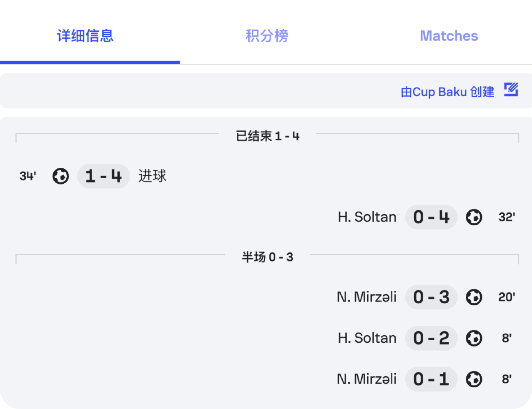Switch to the 积分榜 tab
This screenshot has width=532, height=409.
pos(267,36)
